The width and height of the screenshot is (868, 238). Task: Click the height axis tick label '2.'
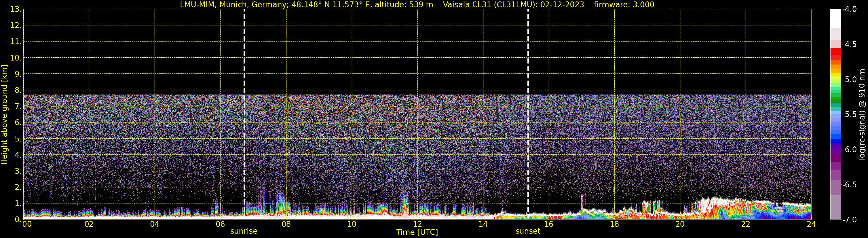coord(18,188)
